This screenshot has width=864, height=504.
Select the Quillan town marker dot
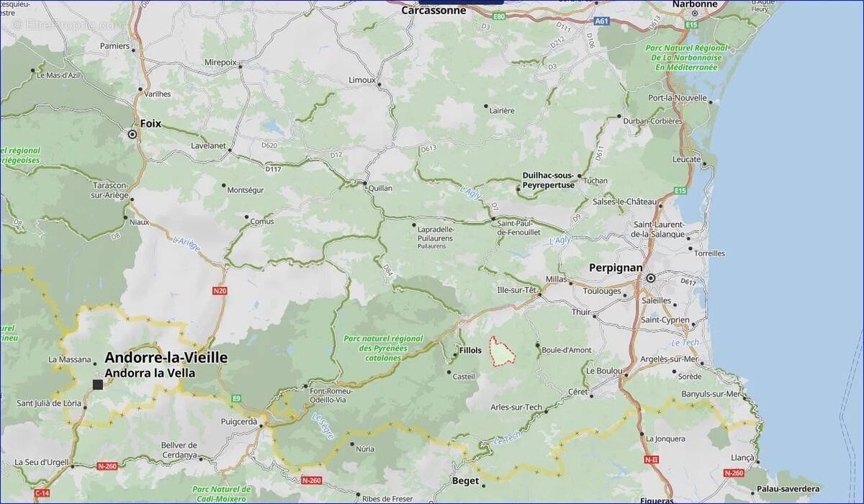click(365, 185)
